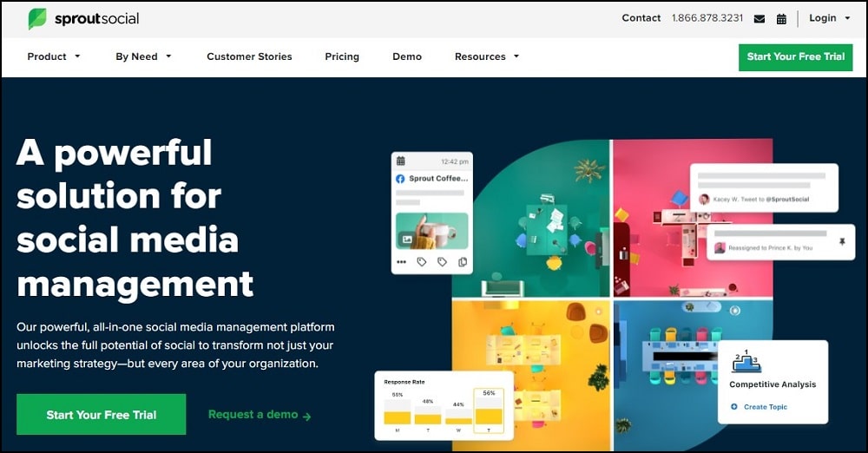This screenshot has width=868, height=453.
Task: Open the email envelope icon
Action: point(759,19)
